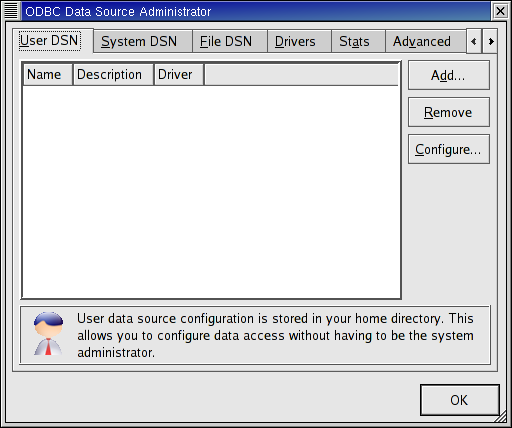Click the user avatar icon in the info panel
Viewport: 512px width, 428px height.
(x=48, y=334)
